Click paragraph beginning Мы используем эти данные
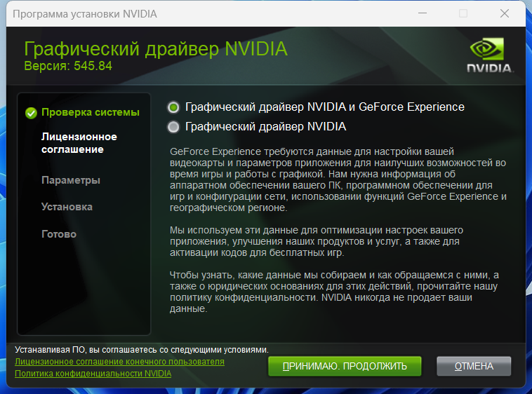Screen dimensions: 532x394 317,241
